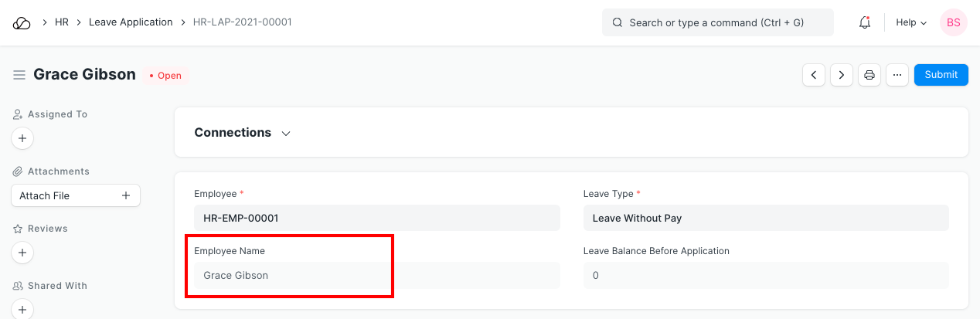Open the Help dropdown menu
Image resolution: width=980 pixels, height=319 pixels.
[x=910, y=22]
